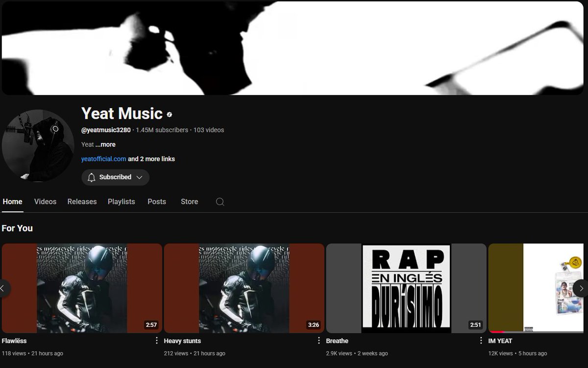Click the '12K views • 5 hours ago' text
Image resolution: width=588 pixels, height=368 pixels.
pyautogui.click(x=517, y=353)
